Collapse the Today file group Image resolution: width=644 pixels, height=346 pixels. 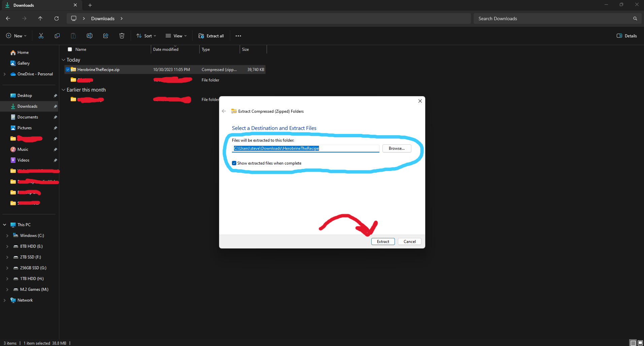point(63,60)
